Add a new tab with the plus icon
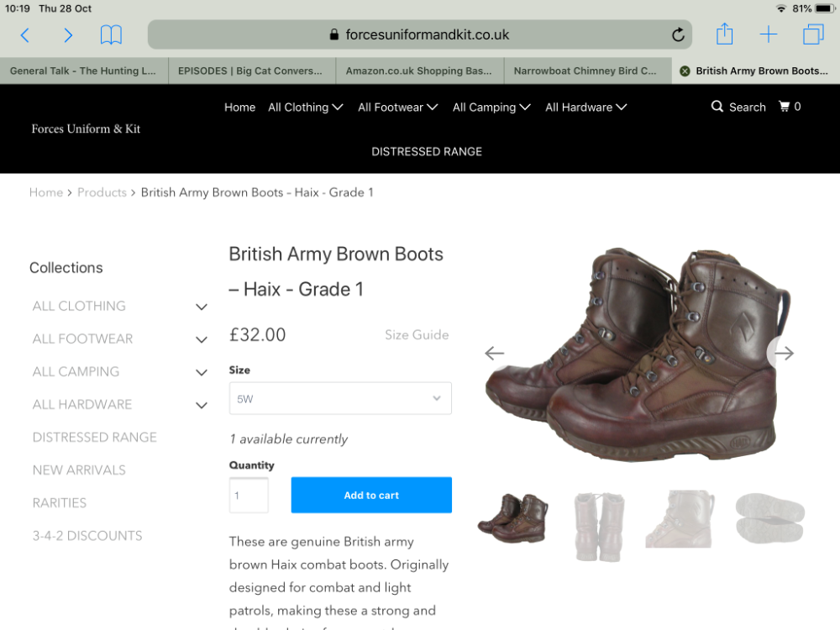 tap(769, 34)
